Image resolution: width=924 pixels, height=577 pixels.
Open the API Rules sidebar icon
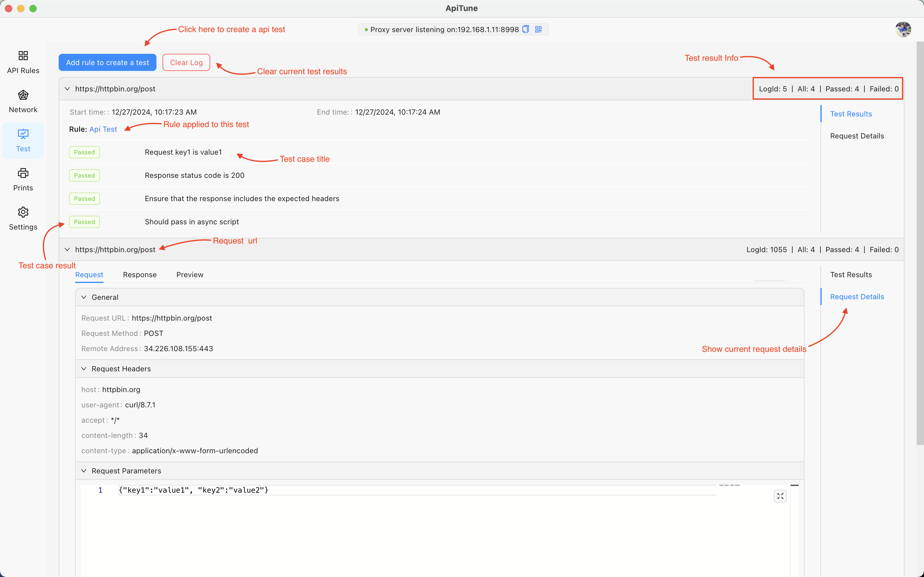[x=23, y=56]
